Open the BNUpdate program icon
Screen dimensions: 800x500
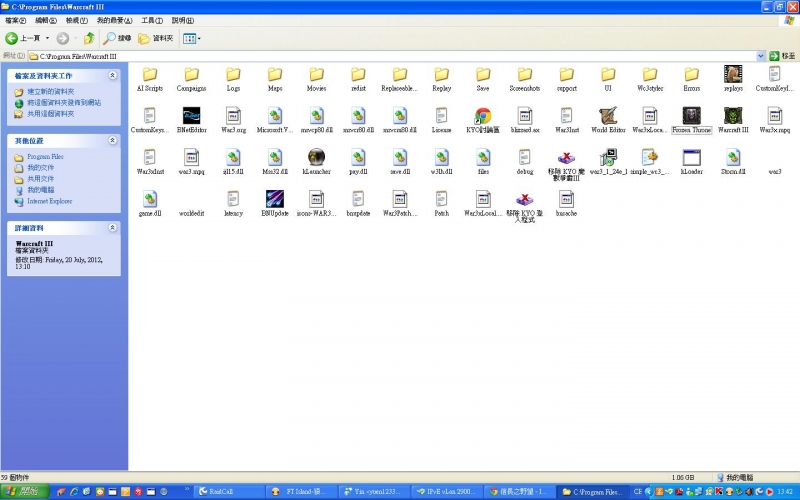pyautogui.click(x=274, y=199)
